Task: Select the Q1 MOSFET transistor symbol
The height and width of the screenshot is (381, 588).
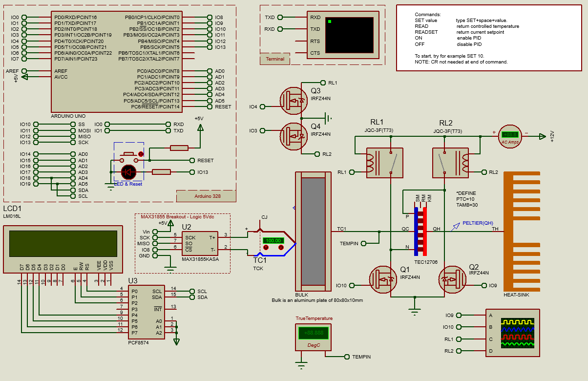Action: click(384, 280)
